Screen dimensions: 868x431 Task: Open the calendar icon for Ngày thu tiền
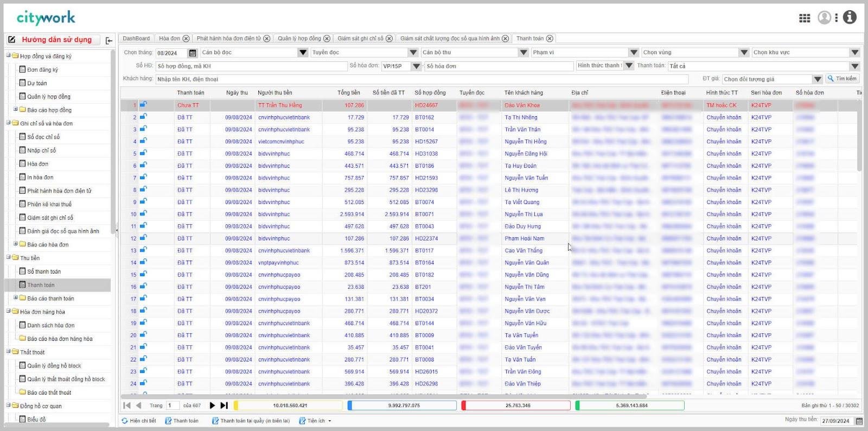[x=859, y=421]
